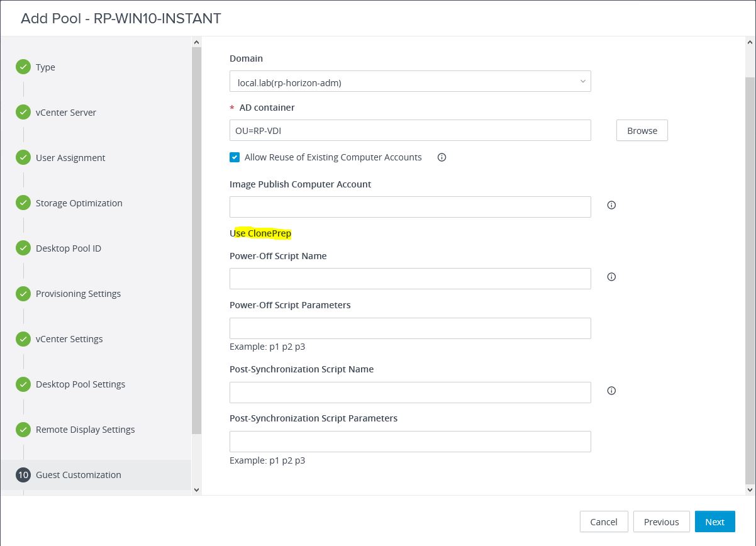Viewport: 756px width, 546px height.
Task: Go to the vCenter Settings step
Action: (x=69, y=339)
